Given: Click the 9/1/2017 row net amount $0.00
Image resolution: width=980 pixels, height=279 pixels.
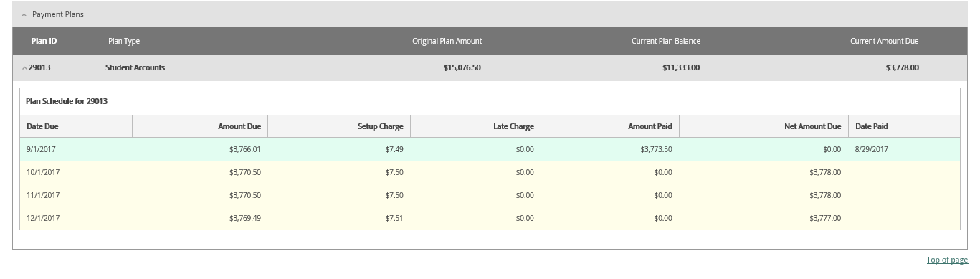Looking at the screenshot, I should click(x=832, y=149).
